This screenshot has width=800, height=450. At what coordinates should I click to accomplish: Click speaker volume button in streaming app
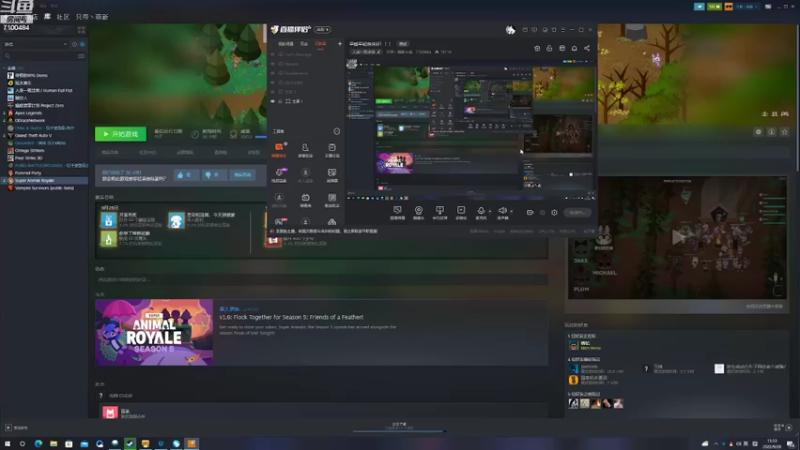click(x=503, y=212)
